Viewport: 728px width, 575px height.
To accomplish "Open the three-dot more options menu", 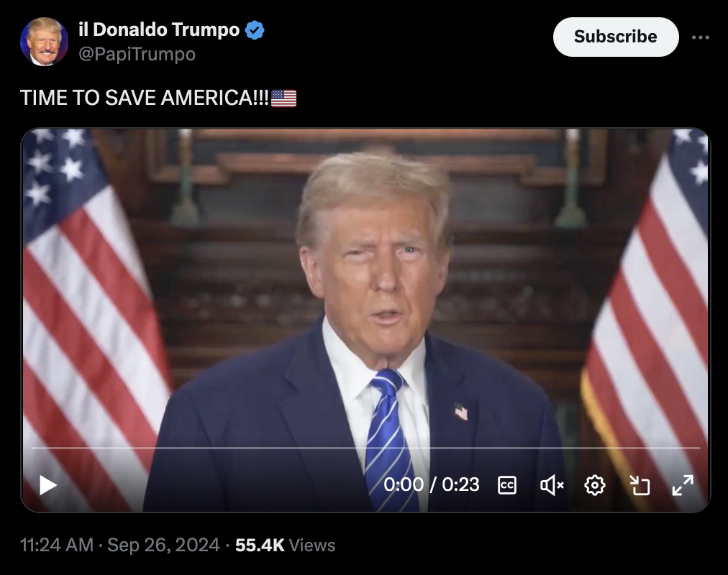I will 700,37.
